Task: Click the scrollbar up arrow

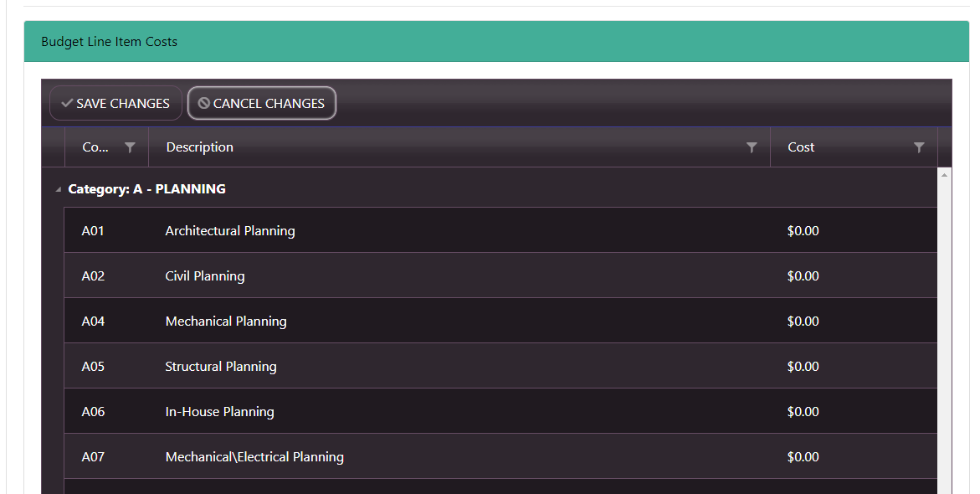Action: click(x=944, y=175)
